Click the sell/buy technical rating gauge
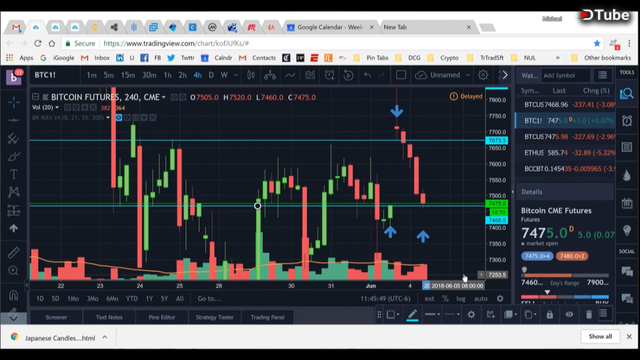The height and width of the screenshot is (360, 640). click(565, 297)
